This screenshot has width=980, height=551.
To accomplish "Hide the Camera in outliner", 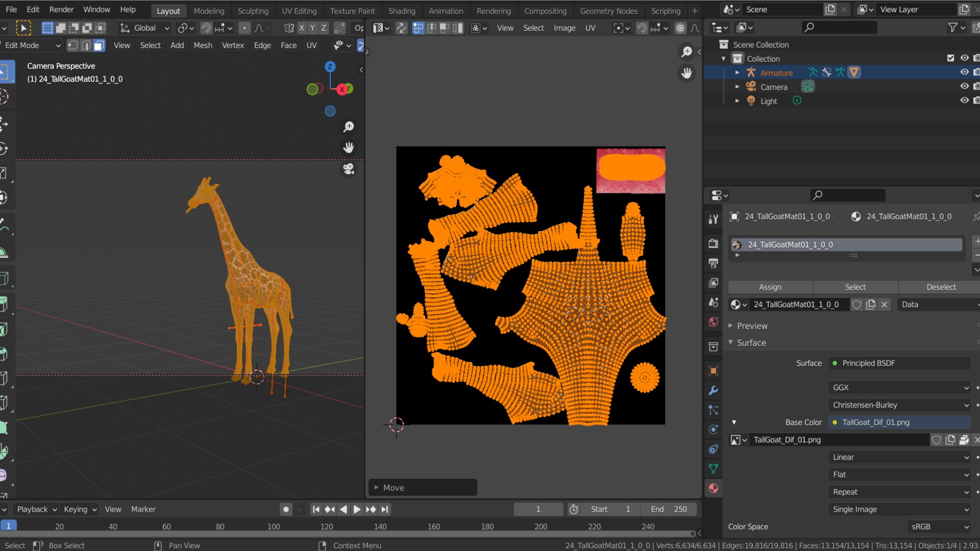I will (x=964, y=87).
